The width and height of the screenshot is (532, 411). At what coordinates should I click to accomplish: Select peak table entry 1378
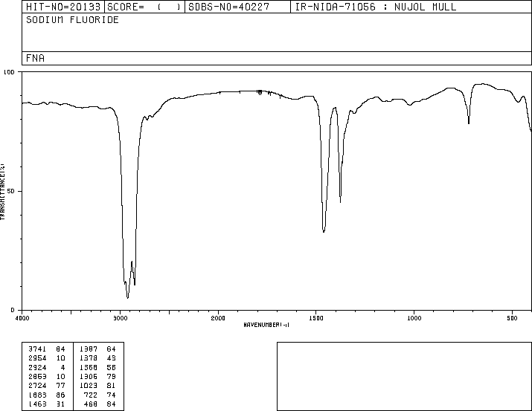[x=89, y=358]
